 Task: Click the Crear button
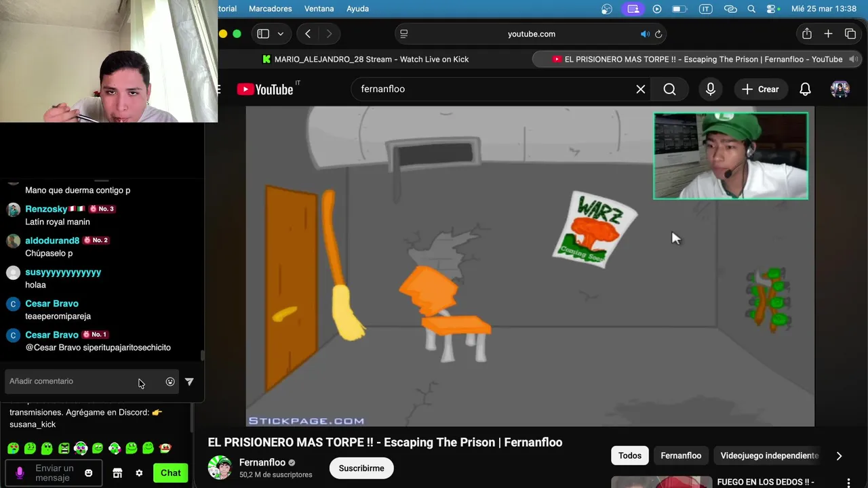pos(760,89)
